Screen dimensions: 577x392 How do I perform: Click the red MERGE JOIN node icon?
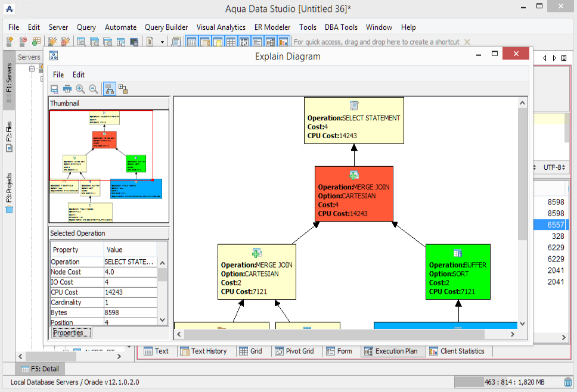click(354, 175)
